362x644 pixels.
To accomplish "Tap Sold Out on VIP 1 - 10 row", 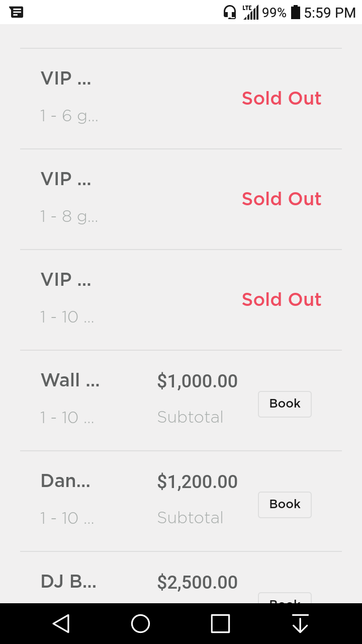I will [x=281, y=300].
